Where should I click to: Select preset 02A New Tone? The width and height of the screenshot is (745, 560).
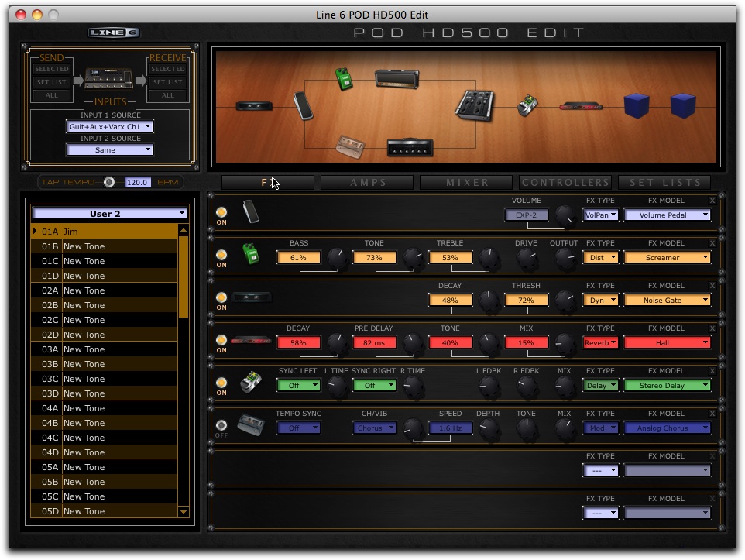click(x=77, y=290)
